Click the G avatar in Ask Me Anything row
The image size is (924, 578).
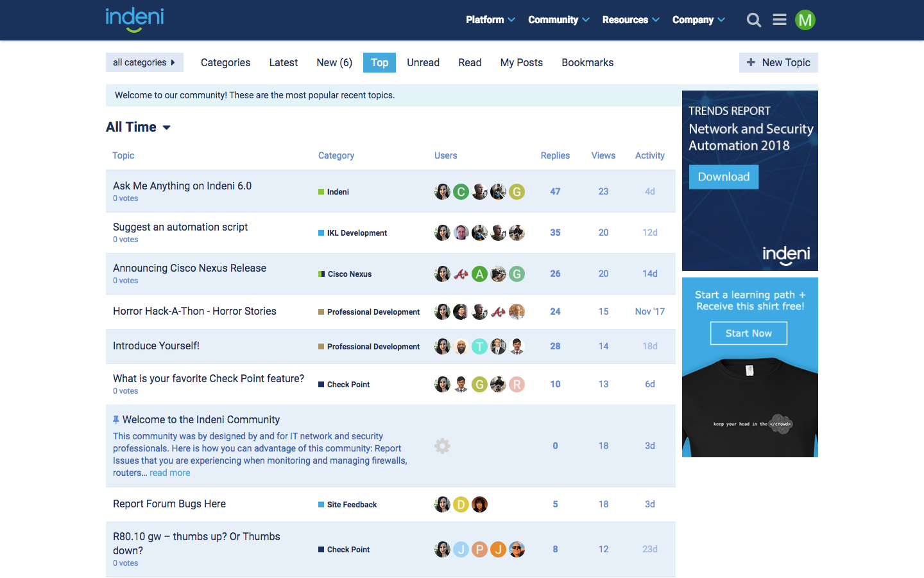click(x=517, y=191)
